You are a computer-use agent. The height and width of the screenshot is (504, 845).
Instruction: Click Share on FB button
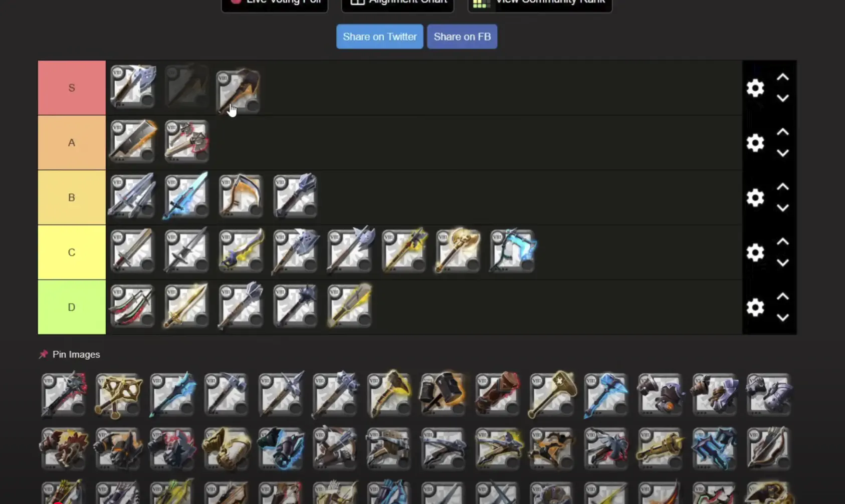point(462,37)
